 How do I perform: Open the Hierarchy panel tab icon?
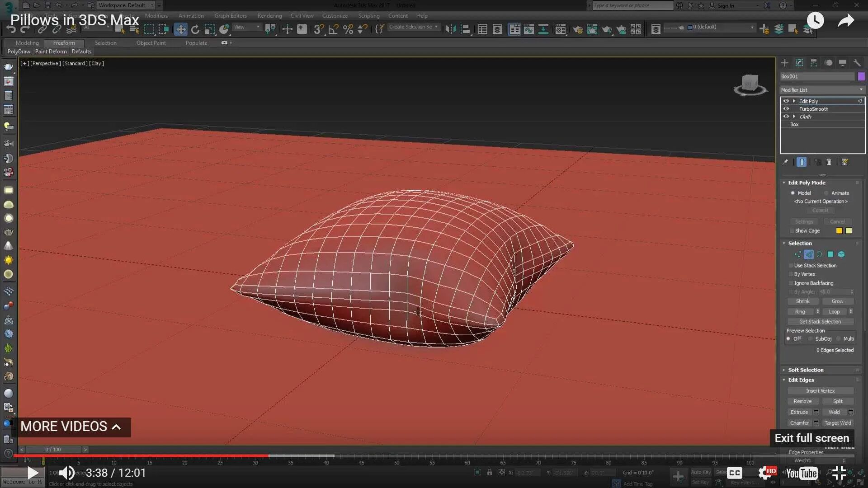pyautogui.click(x=814, y=63)
